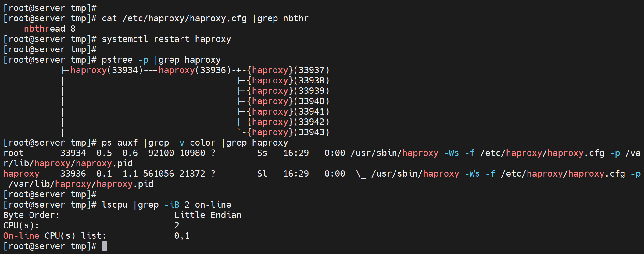The width and height of the screenshot is (644, 254).
Task: Click the "pstree -p" command on the prompt line
Action: pyautogui.click(x=125, y=60)
